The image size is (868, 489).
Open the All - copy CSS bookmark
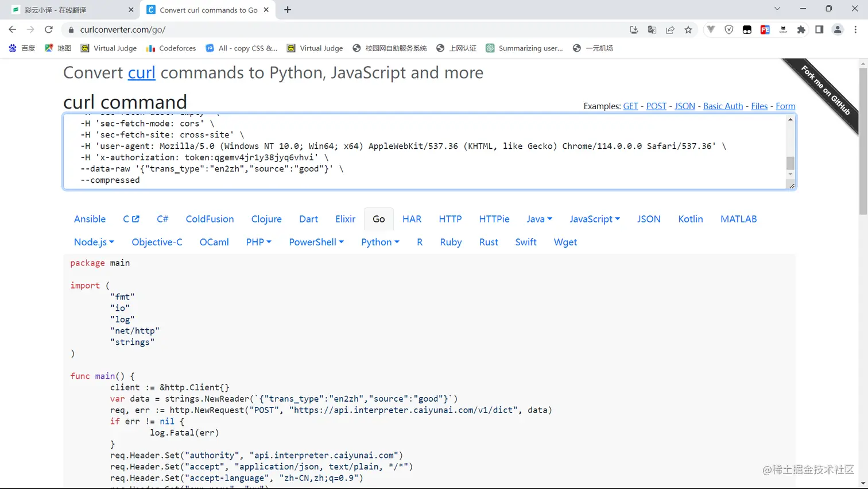click(242, 48)
